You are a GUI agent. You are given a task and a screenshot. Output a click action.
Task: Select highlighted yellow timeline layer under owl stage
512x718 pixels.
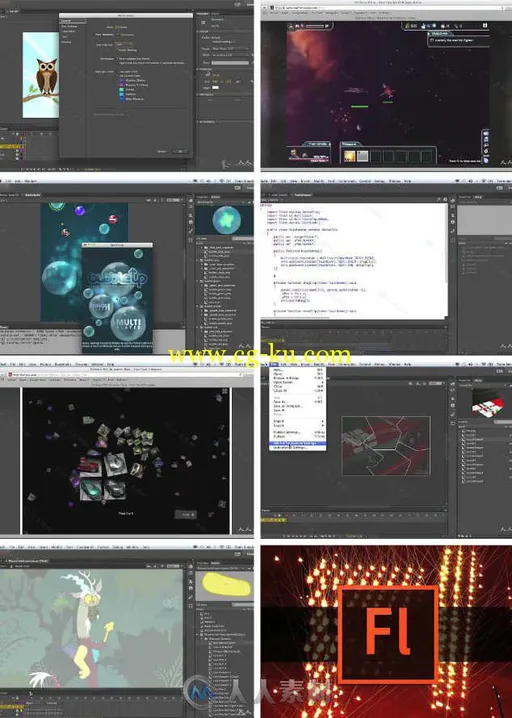[x=10, y=147]
